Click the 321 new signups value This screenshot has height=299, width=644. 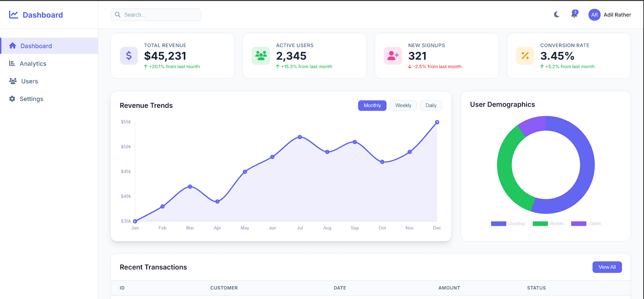[x=417, y=56]
